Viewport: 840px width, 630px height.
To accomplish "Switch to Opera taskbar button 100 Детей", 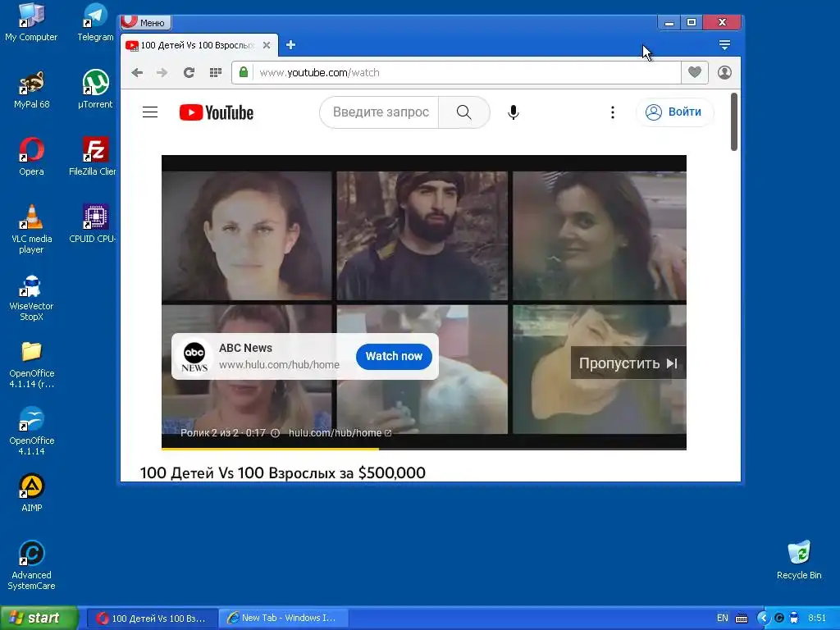I will 152,619.
